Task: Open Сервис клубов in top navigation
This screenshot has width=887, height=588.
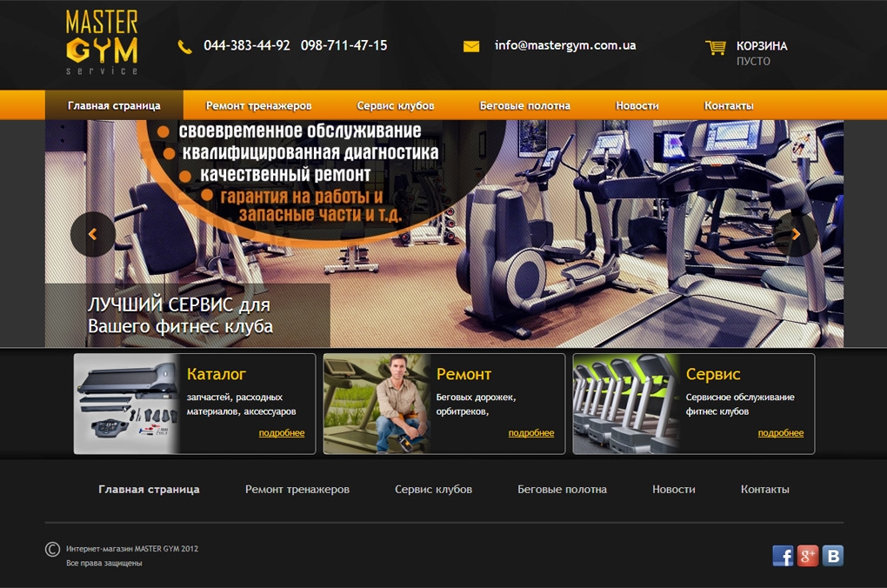Action: coord(396,106)
